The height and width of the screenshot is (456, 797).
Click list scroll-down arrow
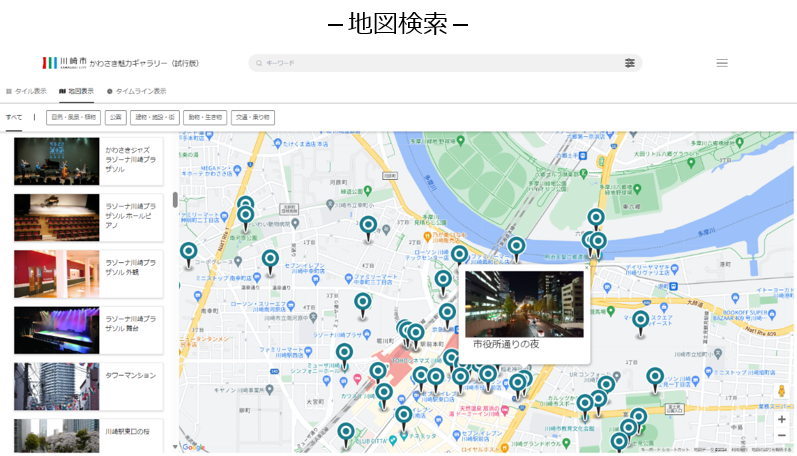(x=175, y=447)
